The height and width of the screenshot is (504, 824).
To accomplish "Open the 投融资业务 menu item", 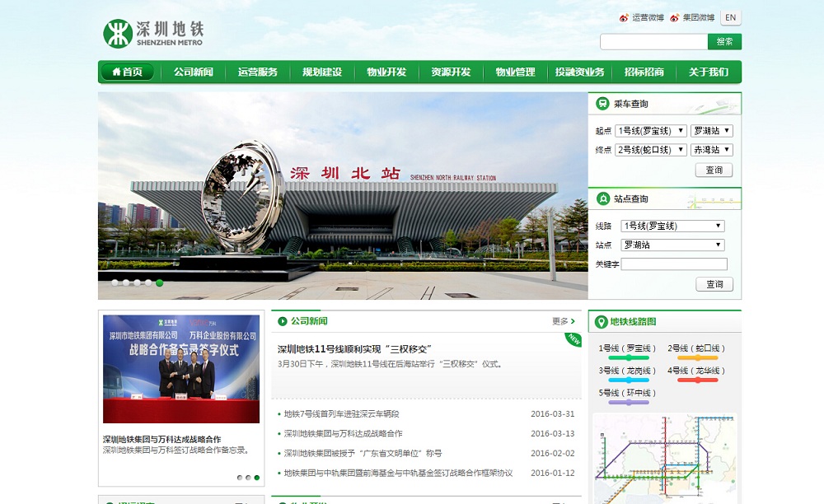I will [x=579, y=72].
